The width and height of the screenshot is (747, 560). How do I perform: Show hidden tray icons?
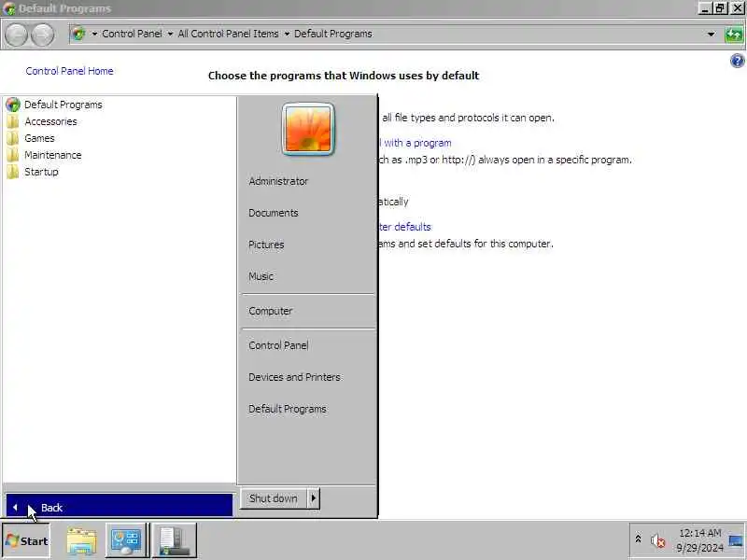click(638, 539)
